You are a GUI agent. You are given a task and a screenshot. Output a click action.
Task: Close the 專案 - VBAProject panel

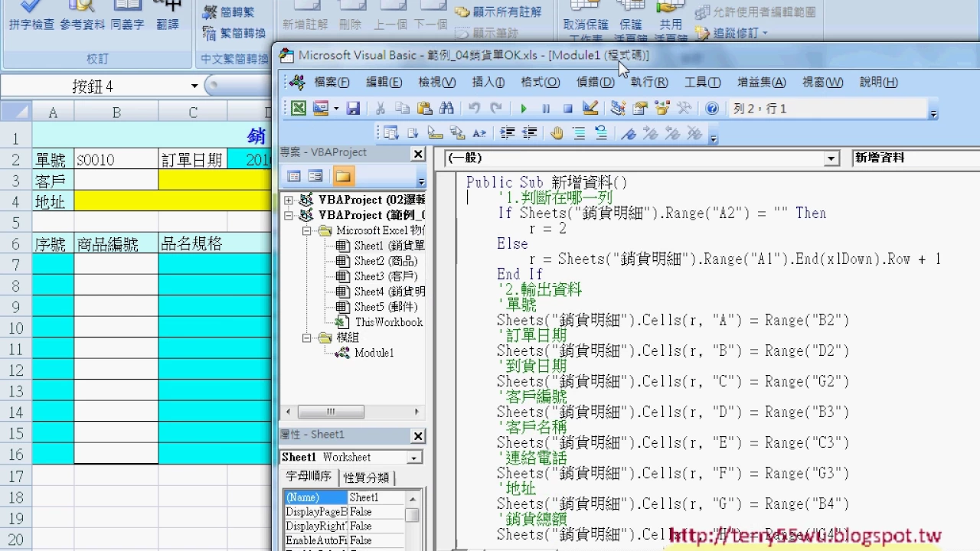[418, 154]
